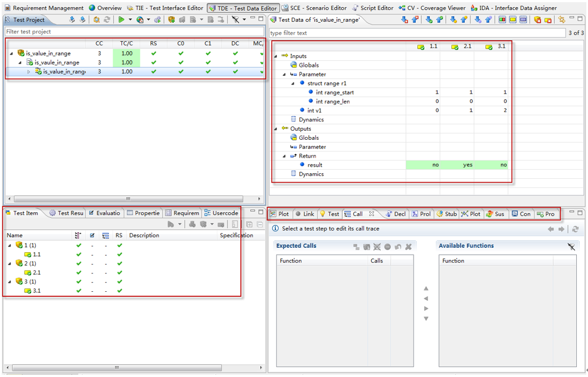Click the Test Project horizontal scrollbar

click(128, 199)
